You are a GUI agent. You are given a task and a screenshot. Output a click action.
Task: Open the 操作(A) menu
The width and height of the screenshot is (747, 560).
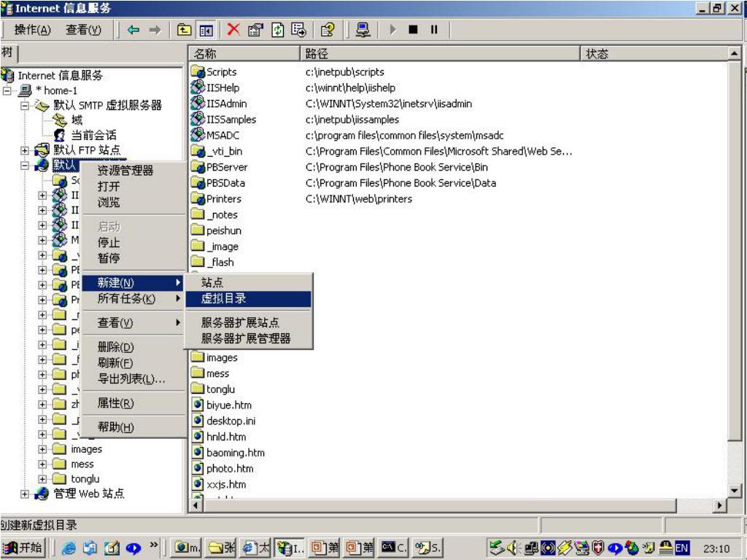[32, 29]
